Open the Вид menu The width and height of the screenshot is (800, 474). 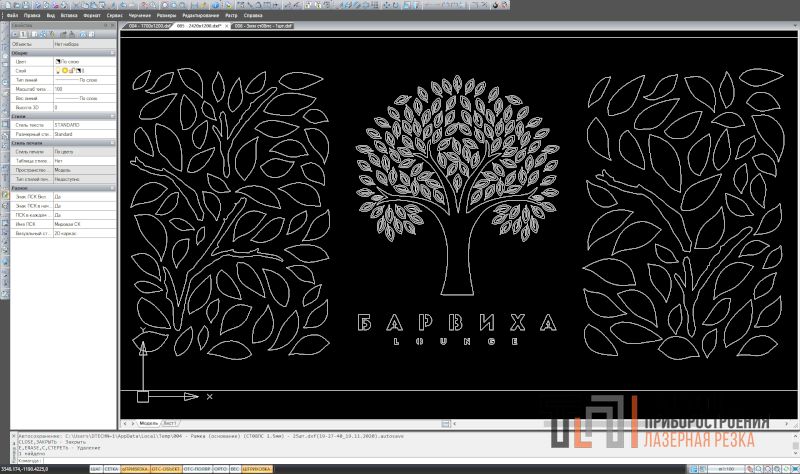click(x=51, y=15)
